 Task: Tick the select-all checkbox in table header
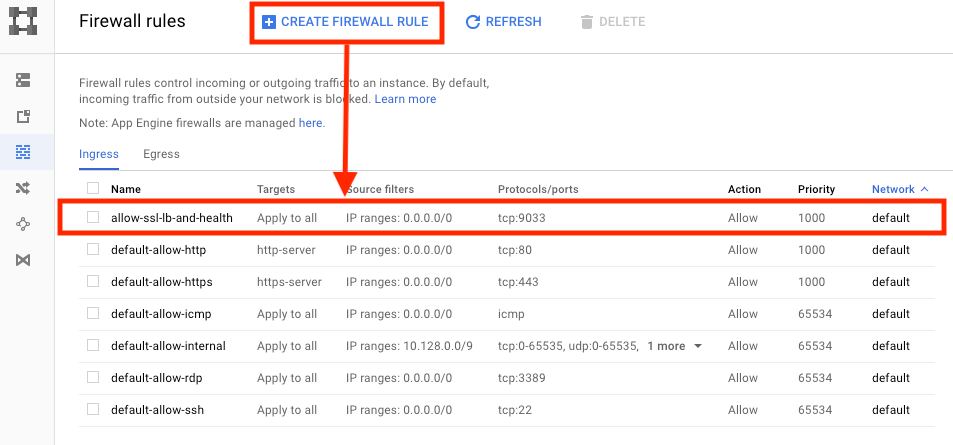[x=93, y=189]
